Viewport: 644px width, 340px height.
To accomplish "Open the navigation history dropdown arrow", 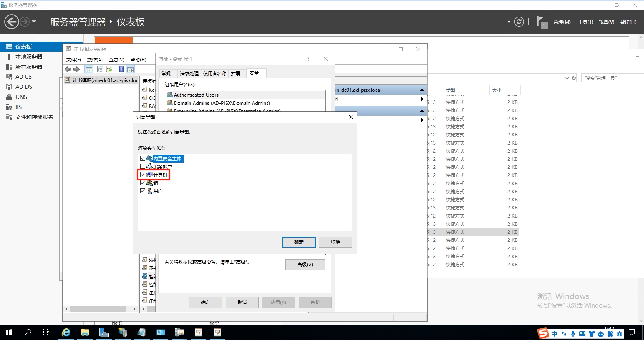I will pyautogui.click(x=34, y=22).
